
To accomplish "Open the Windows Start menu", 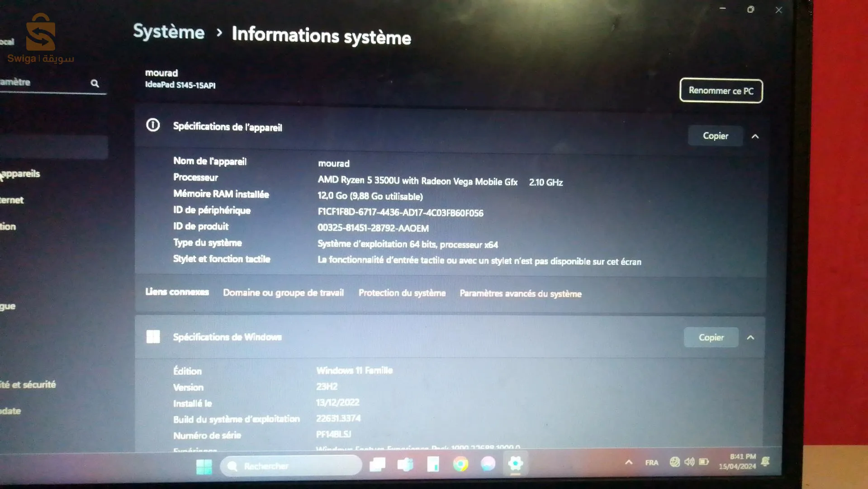I will click(x=204, y=466).
